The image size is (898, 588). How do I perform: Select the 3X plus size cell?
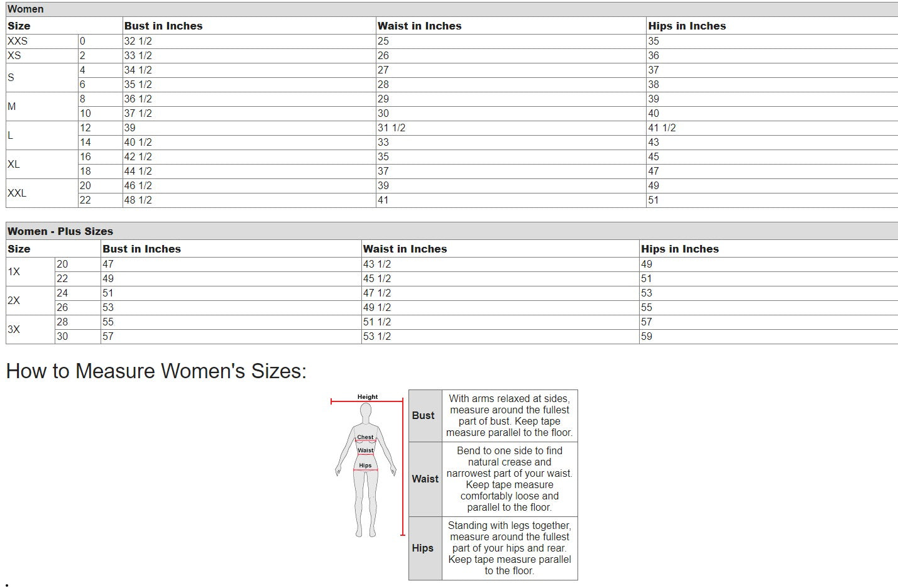pyautogui.click(x=14, y=329)
